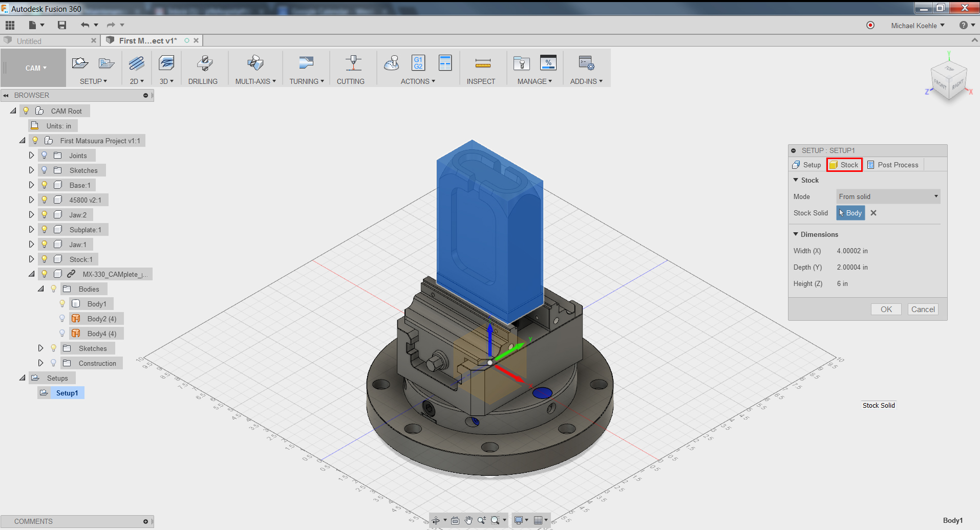Select the Multi-Axis tool icon
The height and width of the screenshot is (530, 980).
pyautogui.click(x=255, y=63)
